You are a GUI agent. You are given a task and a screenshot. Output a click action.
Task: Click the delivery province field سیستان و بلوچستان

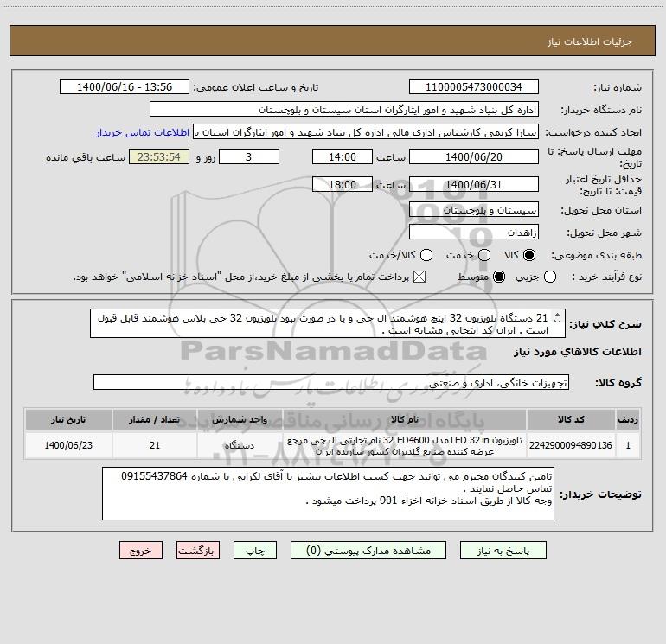[x=474, y=210]
